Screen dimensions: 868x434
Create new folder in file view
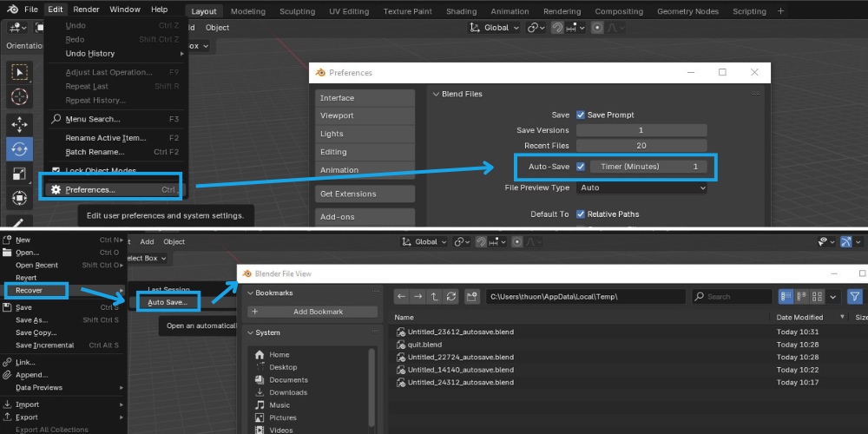coord(472,297)
